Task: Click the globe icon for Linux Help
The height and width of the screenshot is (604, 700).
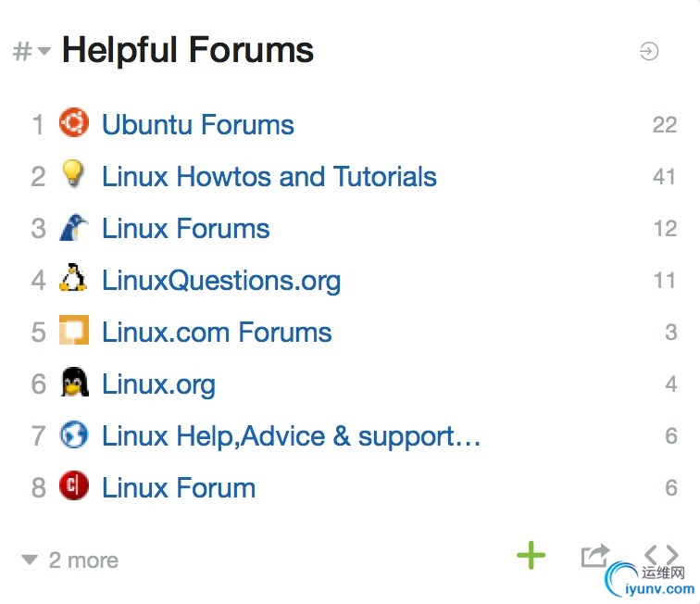Action: pyautogui.click(x=73, y=434)
